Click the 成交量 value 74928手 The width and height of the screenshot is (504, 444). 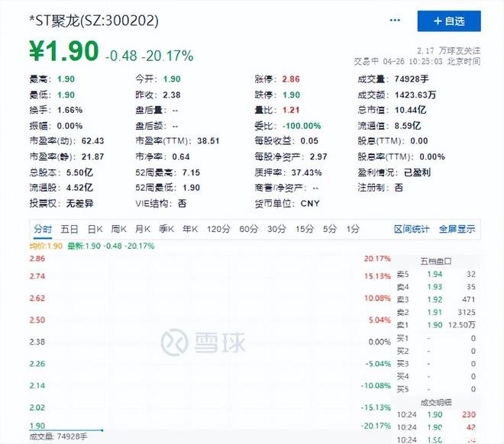point(412,79)
